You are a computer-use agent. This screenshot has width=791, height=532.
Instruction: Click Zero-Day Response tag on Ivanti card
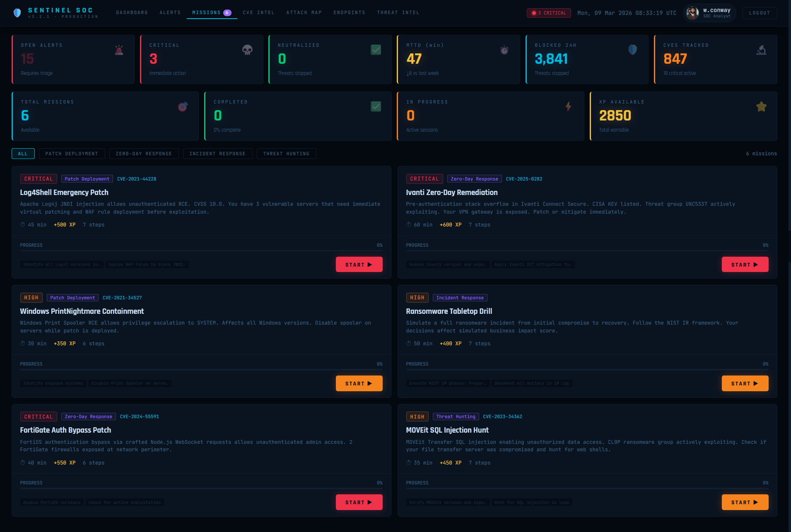click(x=474, y=179)
